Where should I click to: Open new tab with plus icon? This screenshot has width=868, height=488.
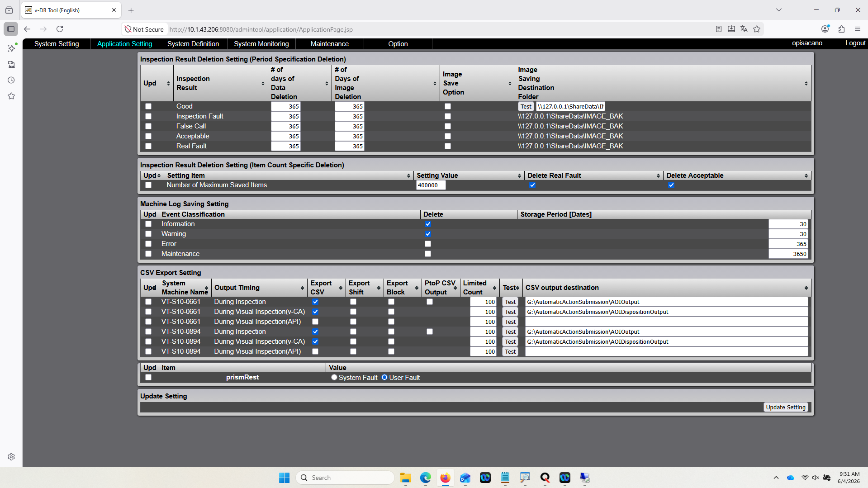pos(131,10)
